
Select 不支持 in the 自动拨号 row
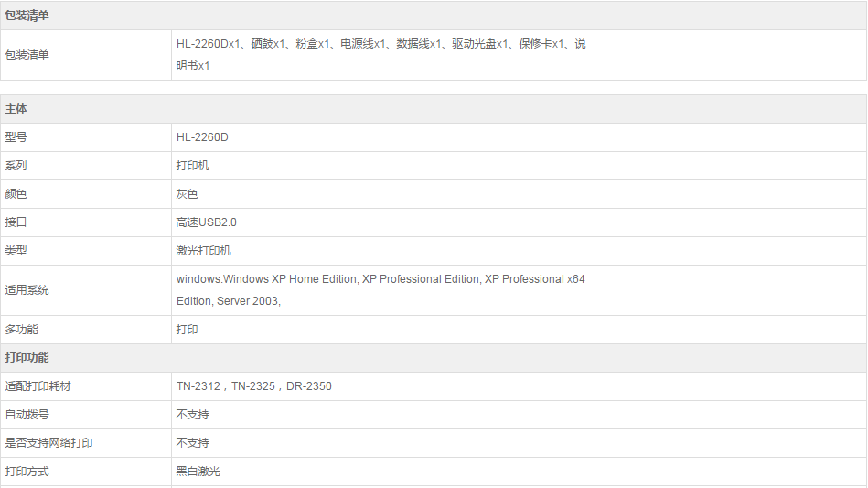click(x=193, y=415)
